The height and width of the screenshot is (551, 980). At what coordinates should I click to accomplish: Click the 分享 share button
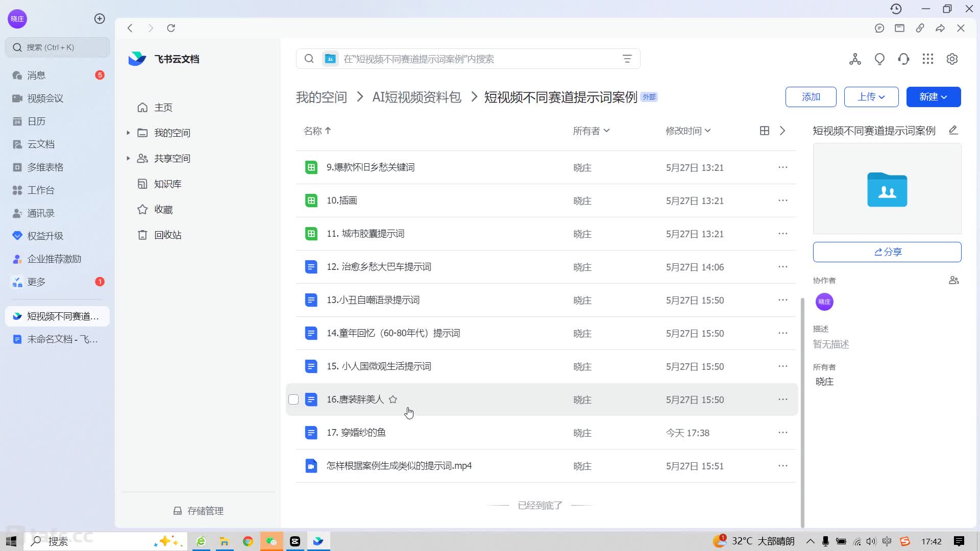click(887, 252)
